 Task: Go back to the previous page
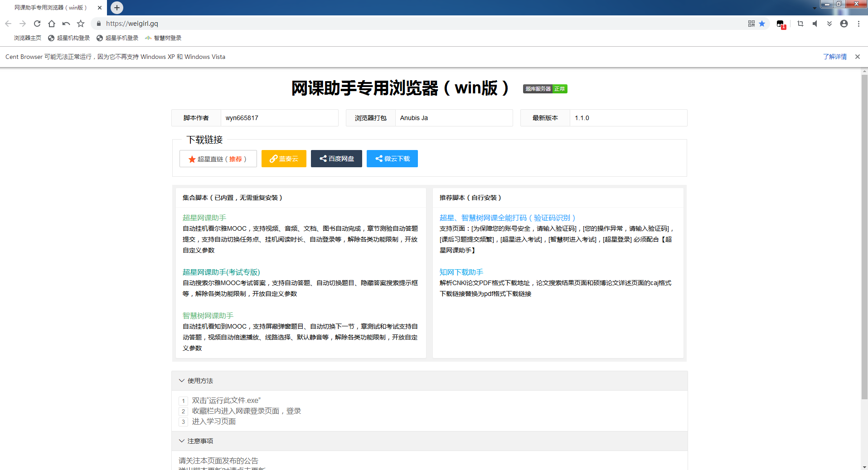coord(8,24)
